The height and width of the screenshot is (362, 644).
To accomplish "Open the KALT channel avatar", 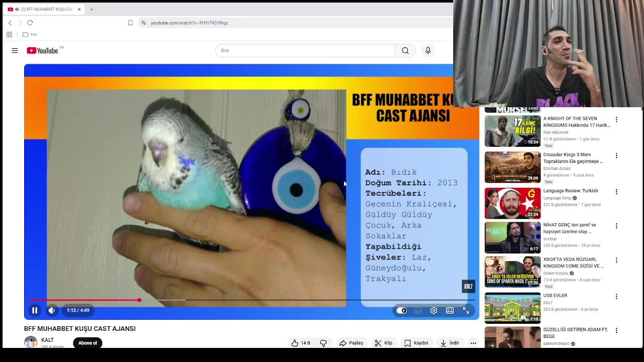I will [31, 342].
